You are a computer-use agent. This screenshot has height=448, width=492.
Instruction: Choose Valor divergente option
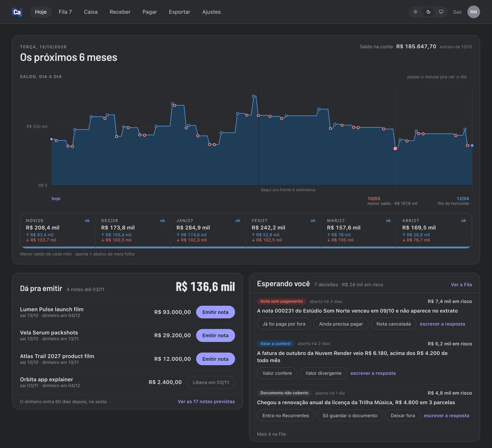tap(323, 373)
